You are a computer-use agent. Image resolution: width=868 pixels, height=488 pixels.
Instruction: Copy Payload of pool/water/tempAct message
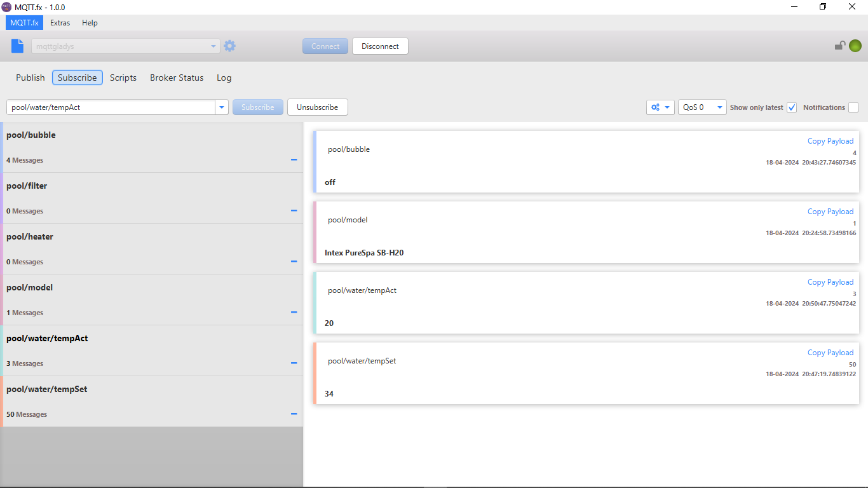coord(831,282)
